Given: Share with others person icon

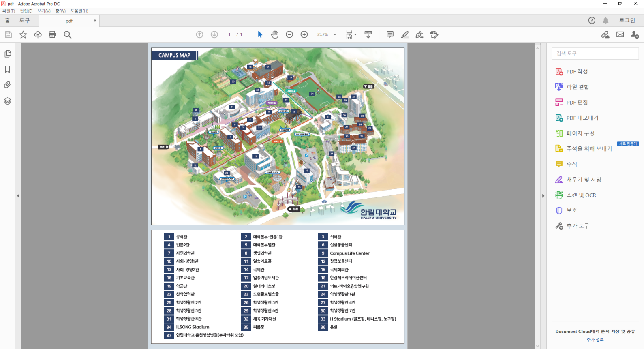Looking at the screenshot, I should (x=635, y=35).
